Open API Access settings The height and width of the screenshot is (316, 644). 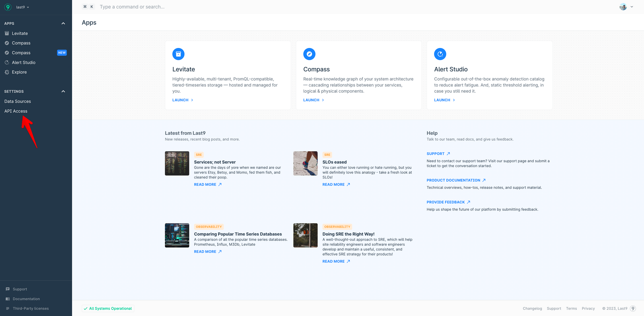point(16,111)
